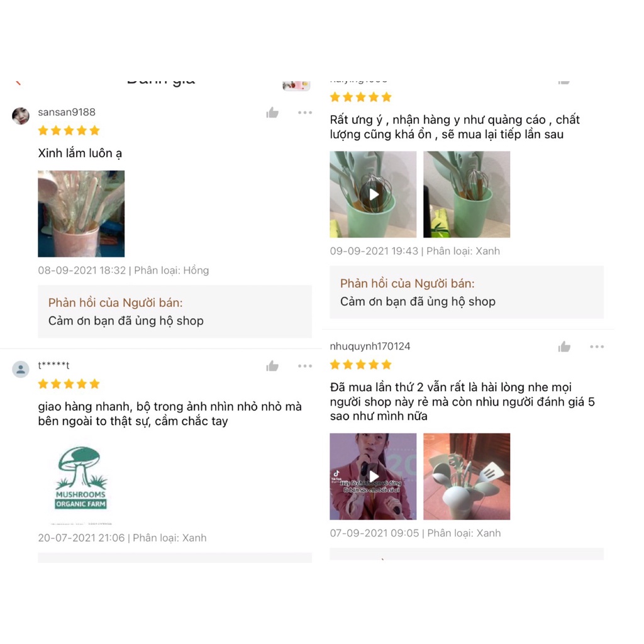
Task: Open the product thumbnail in the header
Action: coord(296,86)
